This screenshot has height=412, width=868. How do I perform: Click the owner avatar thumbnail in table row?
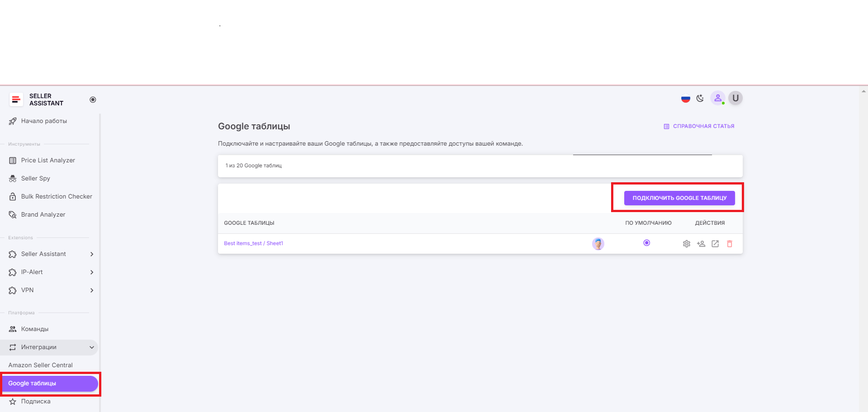598,244
